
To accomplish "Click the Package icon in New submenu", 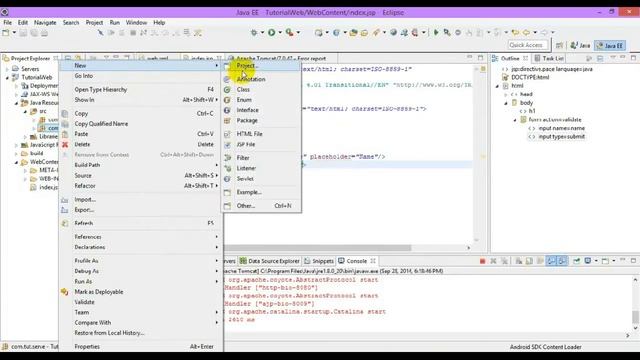I will point(227,120).
